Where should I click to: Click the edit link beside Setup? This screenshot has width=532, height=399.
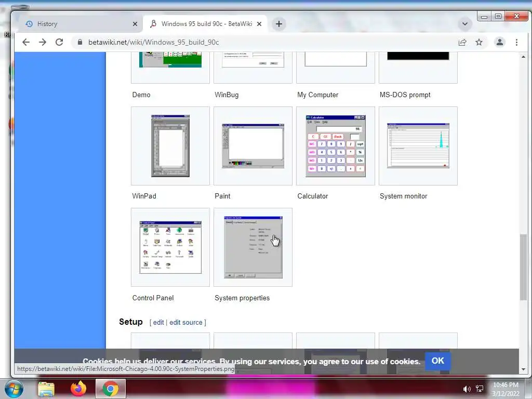(x=158, y=322)
